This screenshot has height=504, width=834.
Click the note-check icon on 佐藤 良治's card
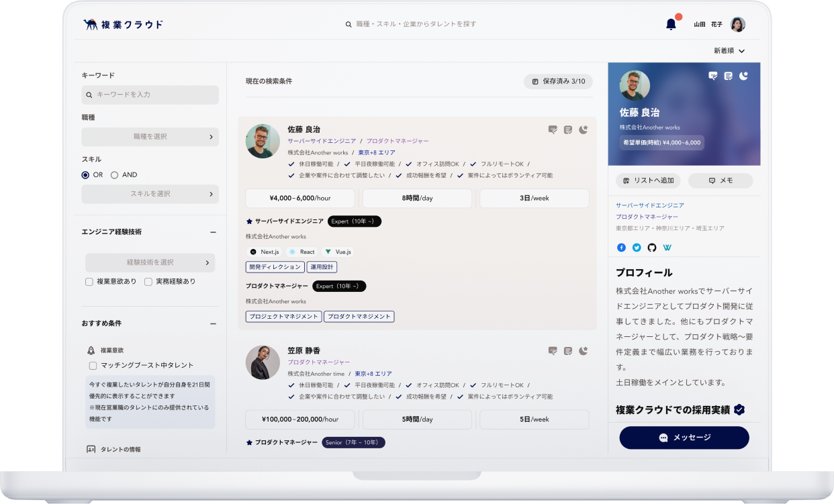pyautogui.click(x=568, y=130)
